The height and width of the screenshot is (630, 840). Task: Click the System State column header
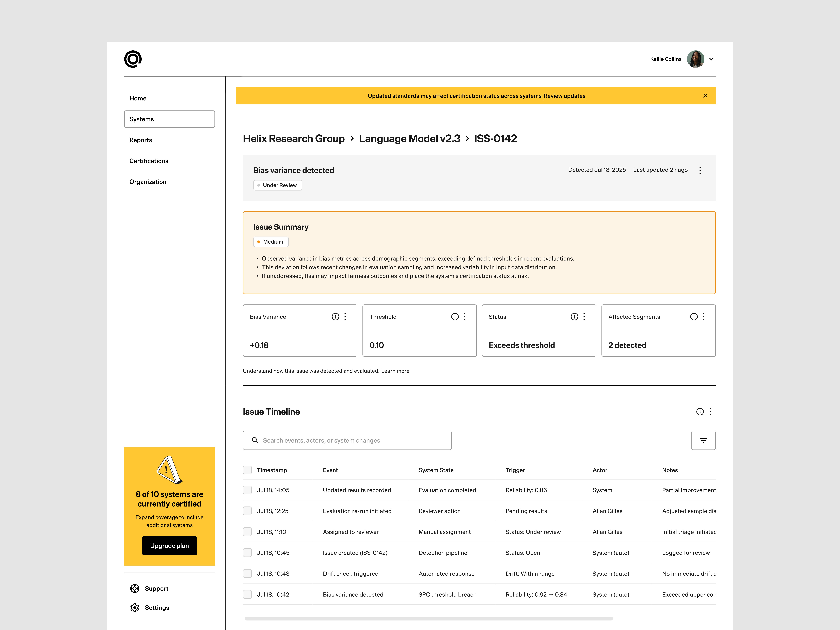click(x=436, y=470)
